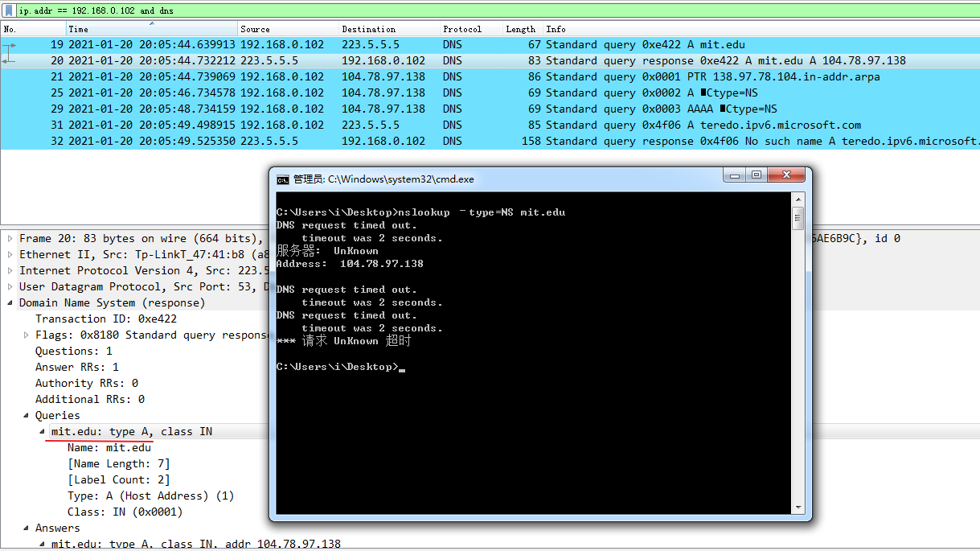The image size is (980, 551).
Task: Maximize the cmd.exe console window
Action: click(756, 175)
